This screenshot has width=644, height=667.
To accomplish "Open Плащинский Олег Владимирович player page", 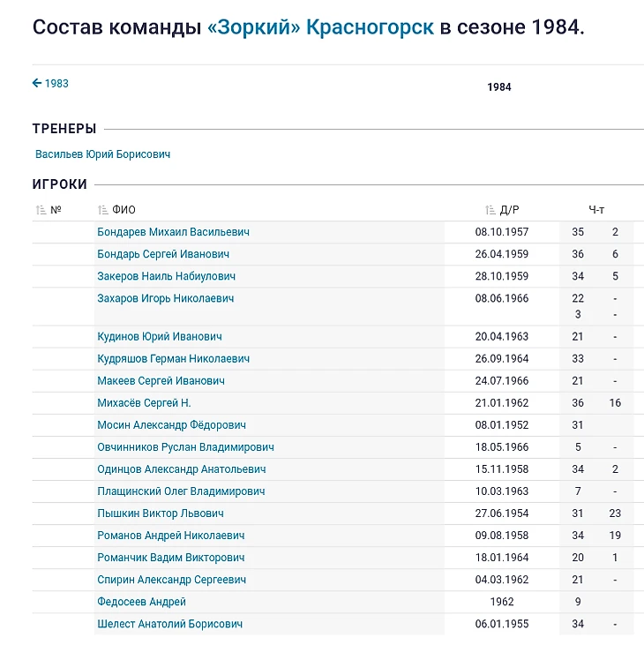I will (x=181, y=491).
